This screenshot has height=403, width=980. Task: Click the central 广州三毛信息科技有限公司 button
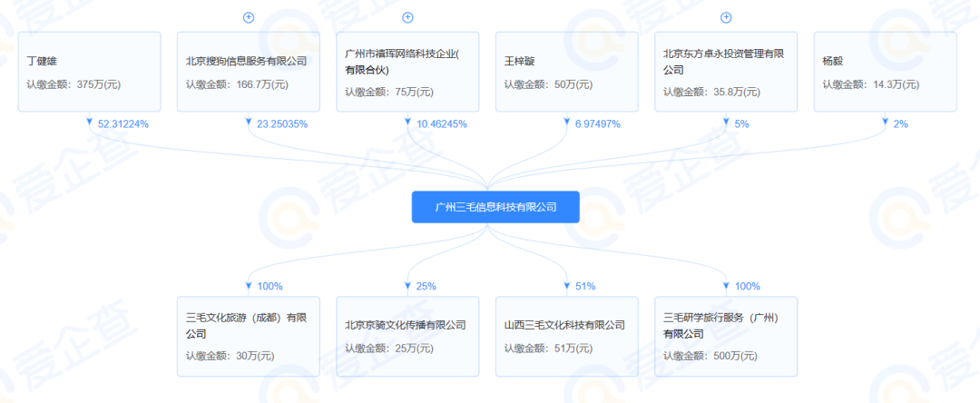[495, 207]
